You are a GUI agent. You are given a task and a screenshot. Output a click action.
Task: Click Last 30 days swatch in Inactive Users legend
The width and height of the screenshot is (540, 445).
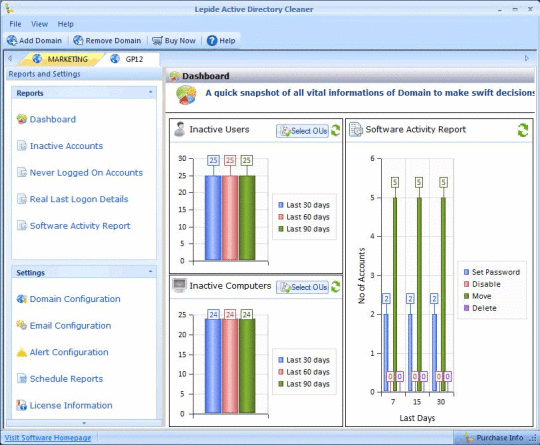tap(281, 205)
